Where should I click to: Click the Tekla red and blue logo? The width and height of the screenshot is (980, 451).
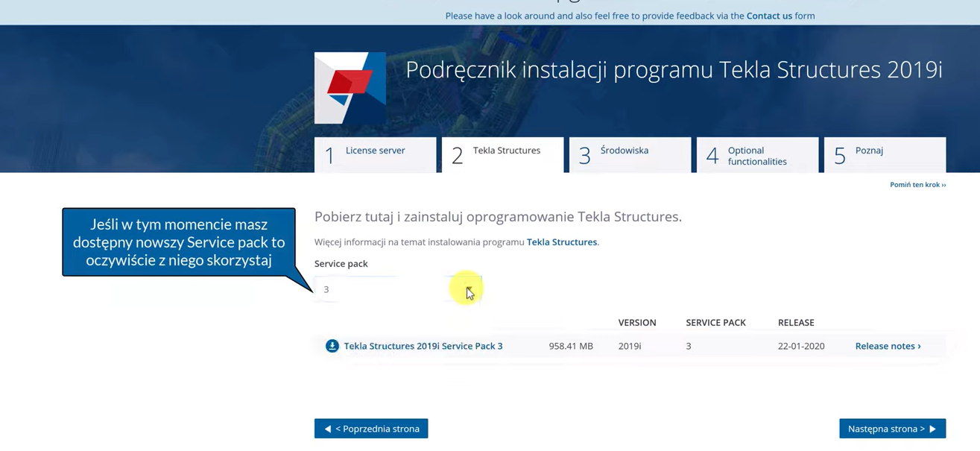tap(350, 87)
